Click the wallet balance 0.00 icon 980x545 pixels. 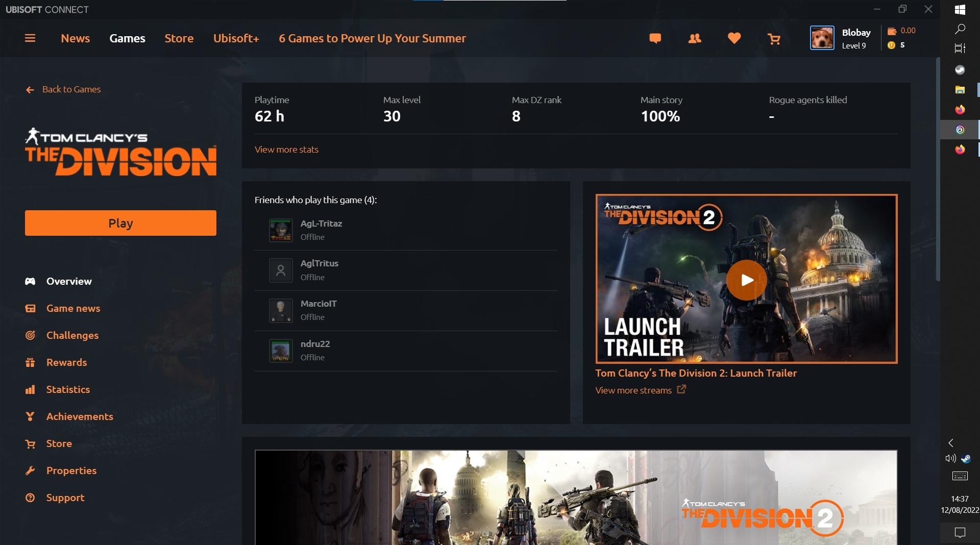[892, 31]
